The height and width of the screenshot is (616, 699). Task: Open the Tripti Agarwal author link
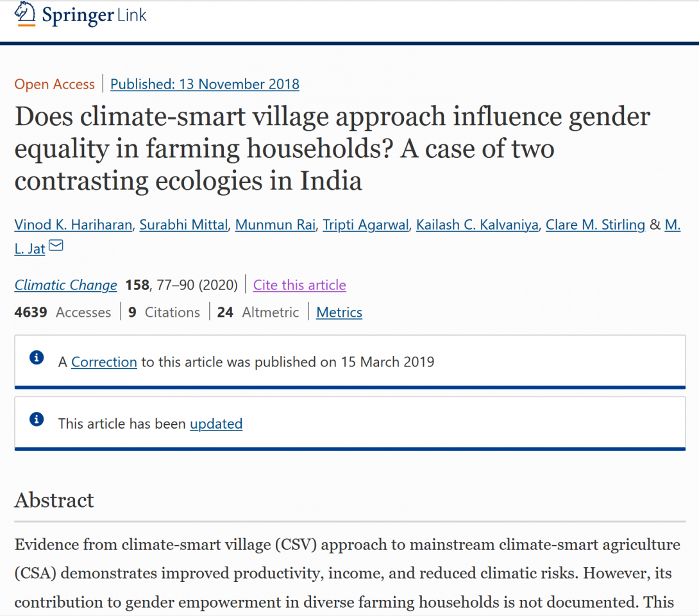pos(366,225)
